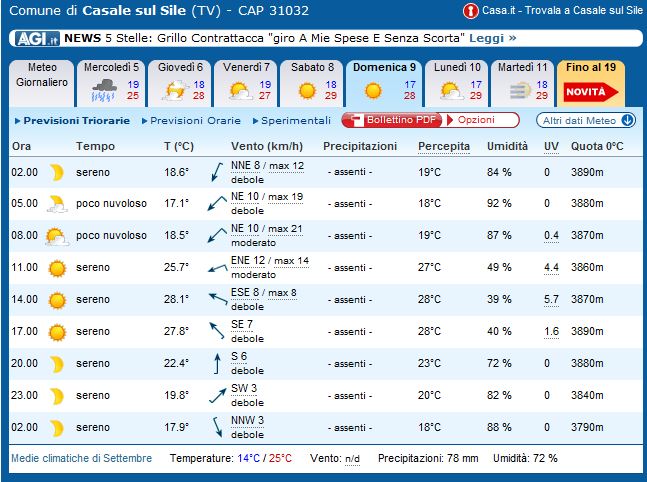Click the NE 10 / max 19 wind value
Viewport: 647px width, 482px height.
pos(267,197)
